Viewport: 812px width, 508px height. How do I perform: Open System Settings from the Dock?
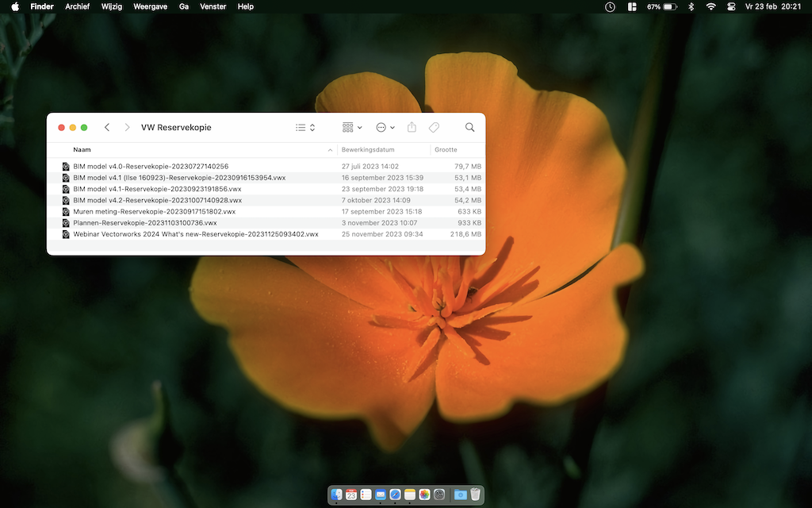point(439,495)
